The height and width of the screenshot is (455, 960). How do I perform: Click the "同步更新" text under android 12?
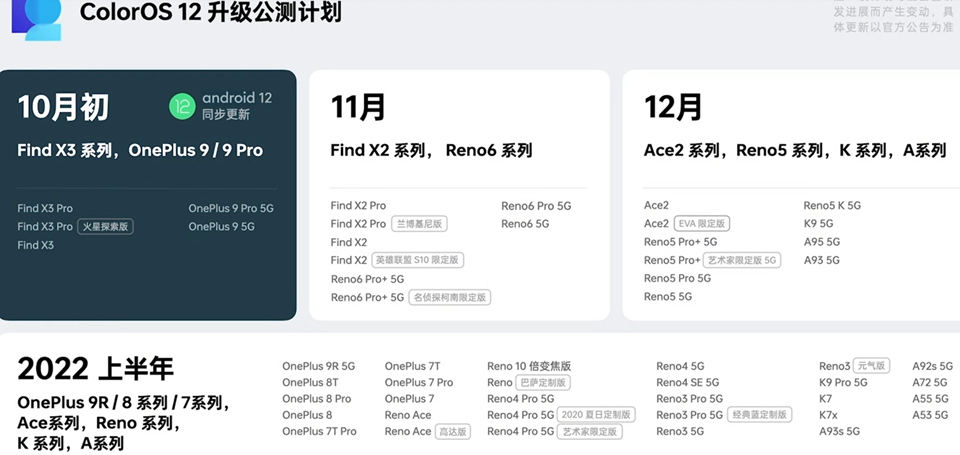click(x=226, y=115)
